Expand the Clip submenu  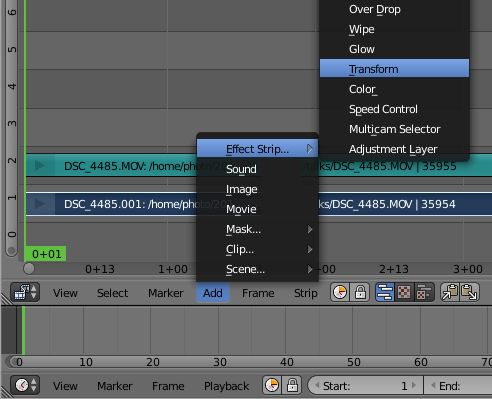tap(257, 249)
